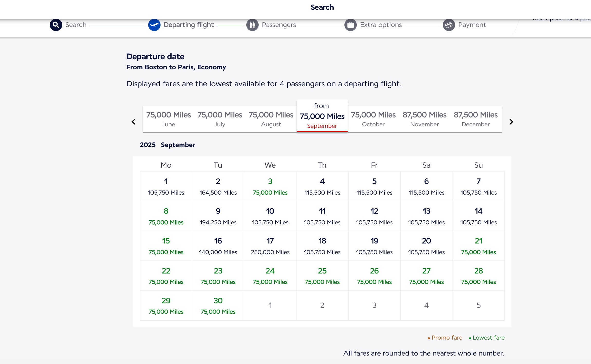Select September 3 lowest fare date
591x364 pixels.
(270, 186)
